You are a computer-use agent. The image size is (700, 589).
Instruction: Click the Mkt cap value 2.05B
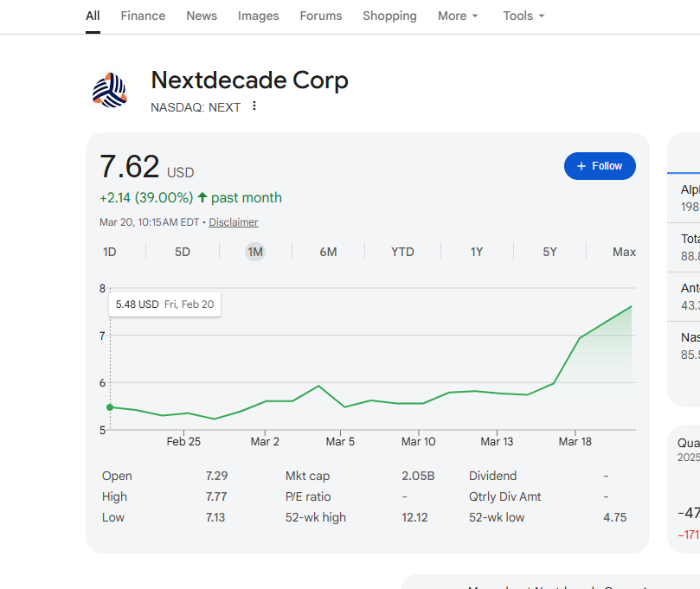tap(418, 476)
